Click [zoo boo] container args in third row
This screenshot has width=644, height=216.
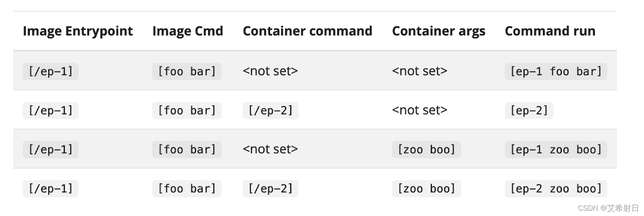(x=426, y=150)
